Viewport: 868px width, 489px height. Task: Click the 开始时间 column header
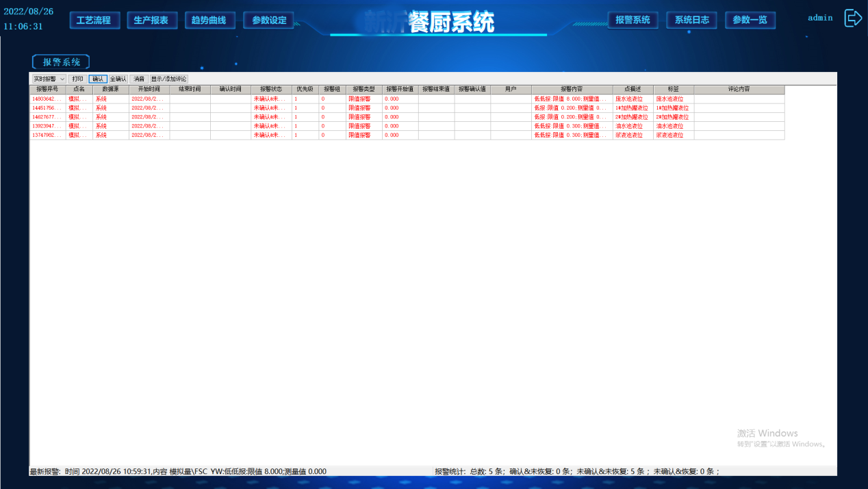[149, 90]
